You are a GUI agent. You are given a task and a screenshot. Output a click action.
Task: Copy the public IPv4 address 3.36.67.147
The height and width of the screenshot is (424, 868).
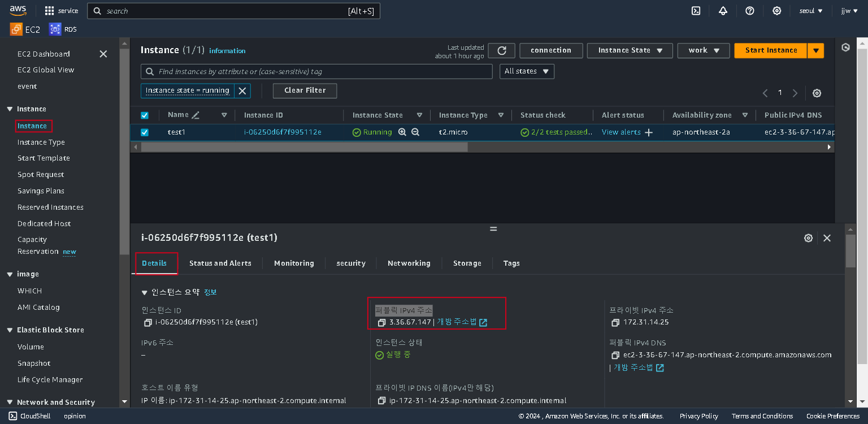pos(381,322)
